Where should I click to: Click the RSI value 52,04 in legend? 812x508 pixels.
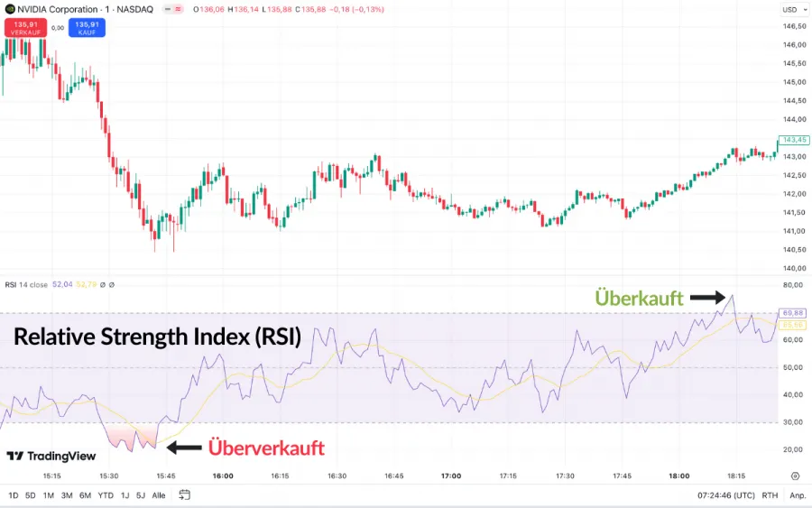coord(62,285)
